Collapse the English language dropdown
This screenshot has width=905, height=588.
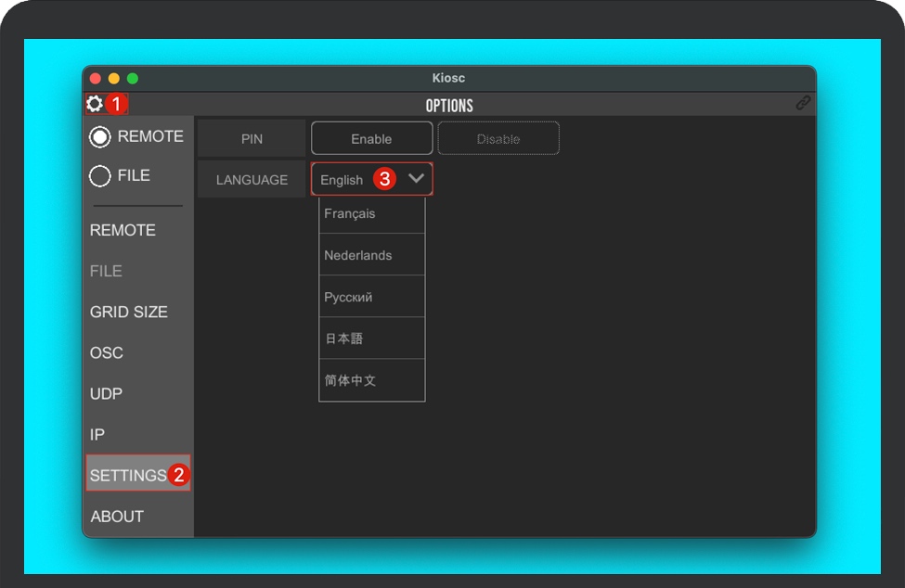(343, 180)
